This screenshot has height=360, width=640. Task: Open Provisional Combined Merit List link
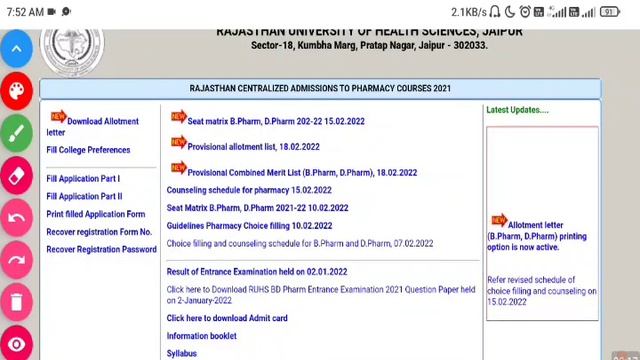pos(302,173)
